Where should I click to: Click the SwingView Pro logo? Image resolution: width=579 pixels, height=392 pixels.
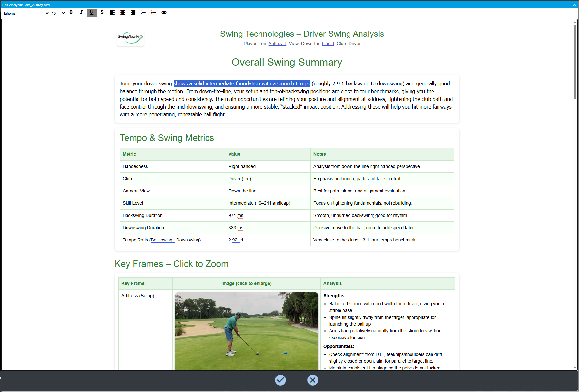(x=130, y=38)
